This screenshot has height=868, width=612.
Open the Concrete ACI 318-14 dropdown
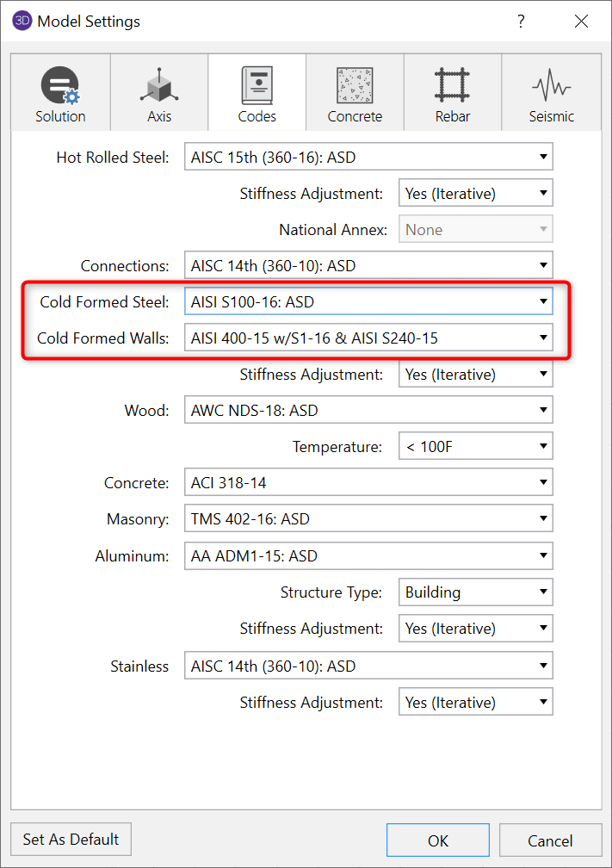pos(368,483)
